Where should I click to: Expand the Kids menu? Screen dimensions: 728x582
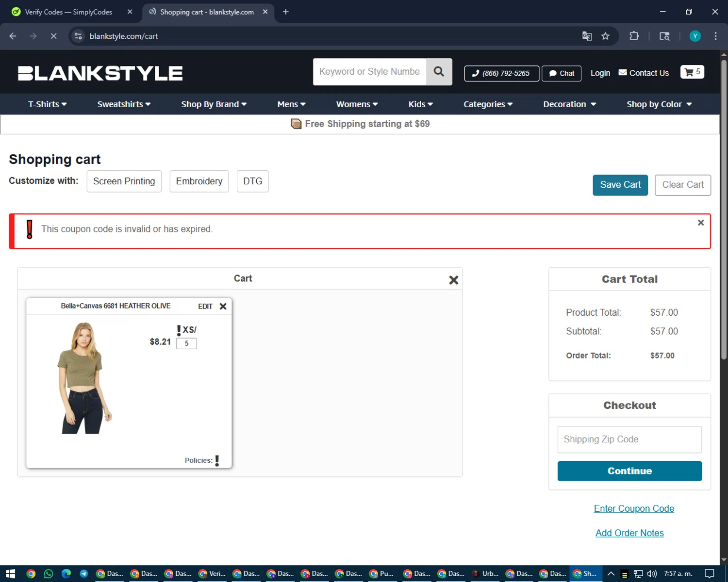click(420, 104)
